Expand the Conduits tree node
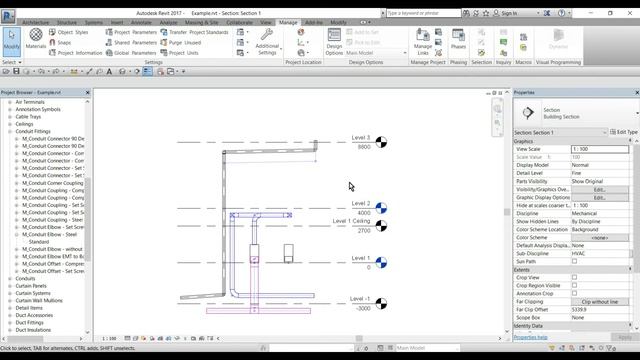This screenshot has height=360, width=640. [x=10, y=278]
